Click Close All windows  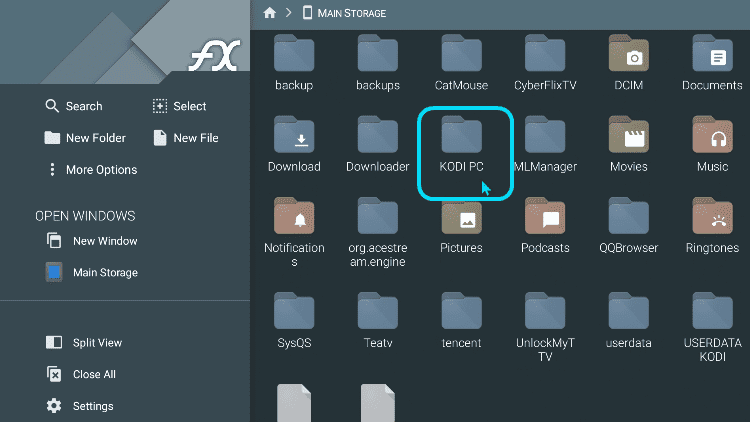[81, 374]
